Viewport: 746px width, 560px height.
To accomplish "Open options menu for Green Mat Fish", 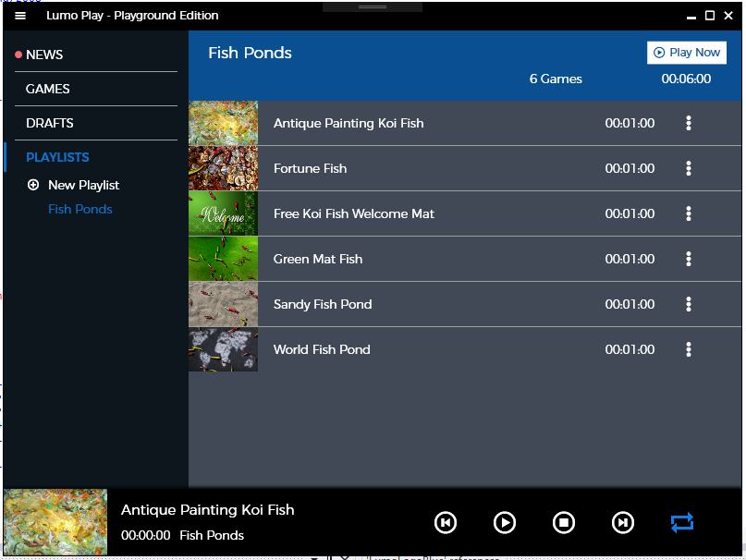I will coord(689,259).
